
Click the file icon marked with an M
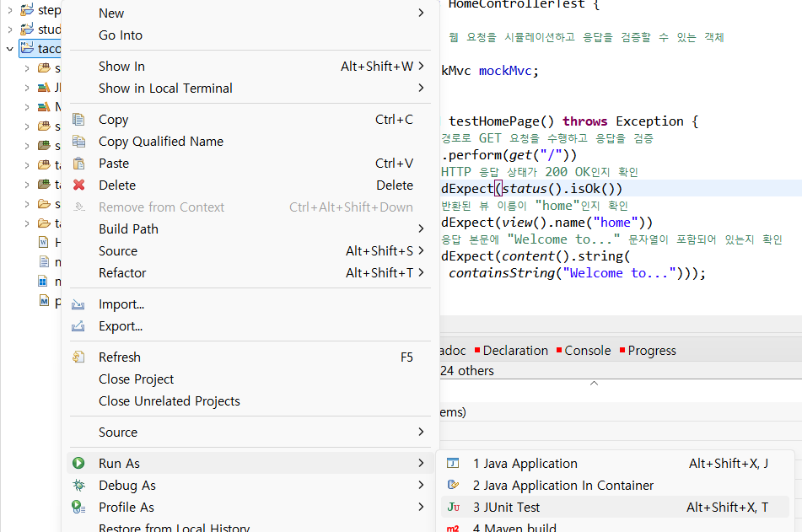tap(44, 300)
